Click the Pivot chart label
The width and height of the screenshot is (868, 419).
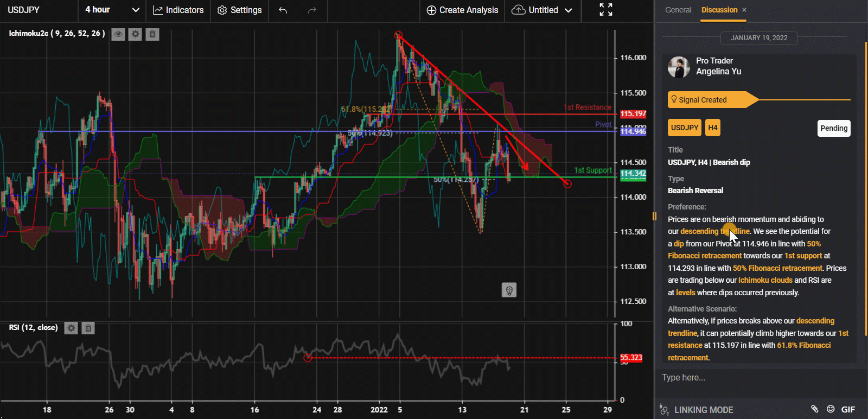[x=603, y=124]
